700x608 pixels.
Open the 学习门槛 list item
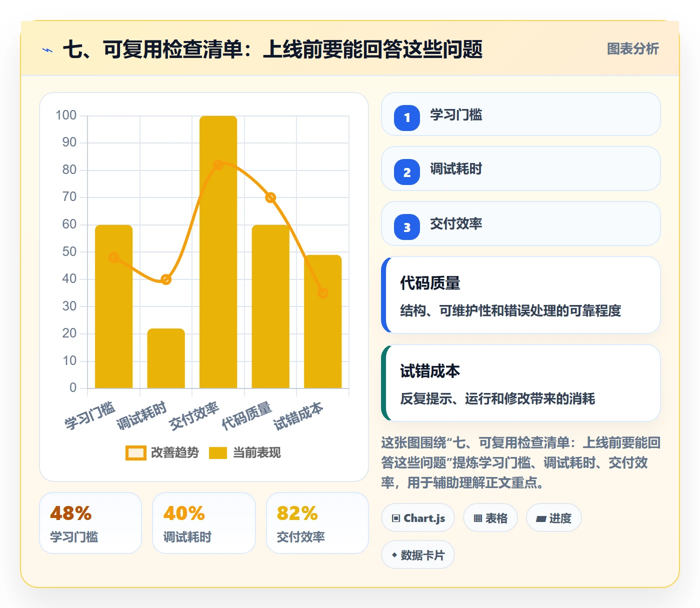pos(521,114)
